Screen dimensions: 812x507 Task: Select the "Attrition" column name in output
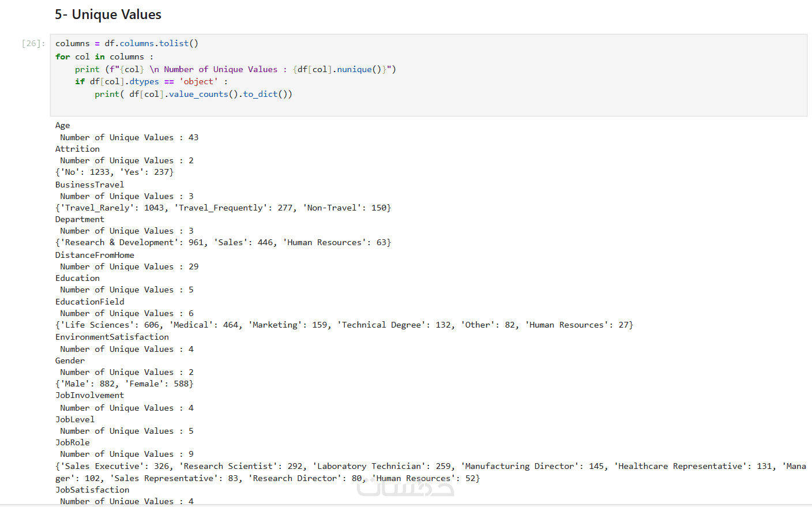click(x=77, y=149)
